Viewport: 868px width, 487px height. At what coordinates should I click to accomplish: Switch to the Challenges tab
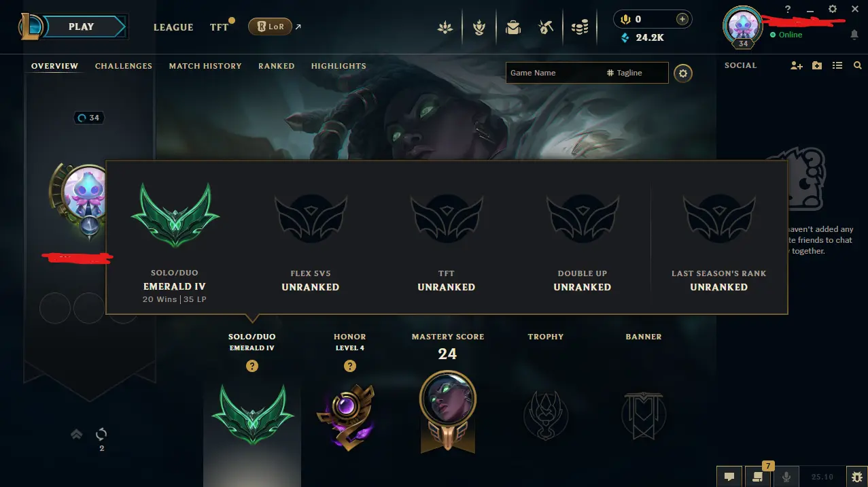tap(124, 66)
